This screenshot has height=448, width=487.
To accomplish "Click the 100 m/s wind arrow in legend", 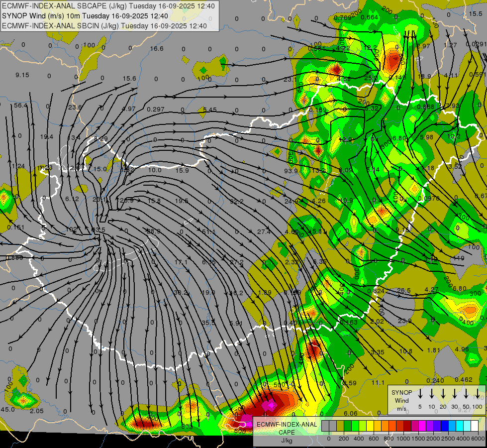I will pyautogui.click(x=478, y=394).
